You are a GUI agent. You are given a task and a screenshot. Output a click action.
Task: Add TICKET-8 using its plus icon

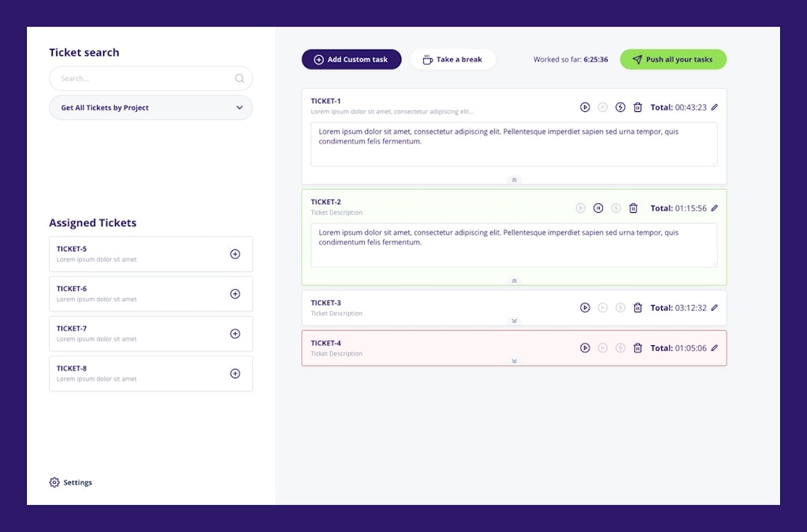pos(235,374)
